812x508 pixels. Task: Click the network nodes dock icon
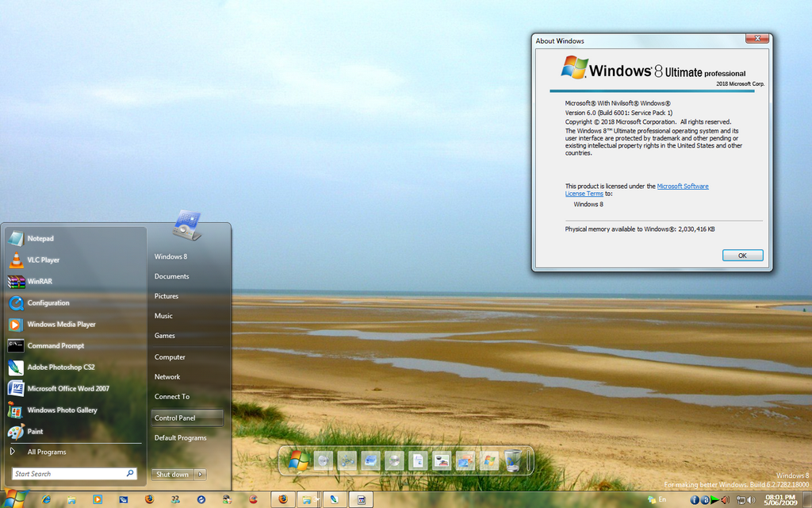347,460
